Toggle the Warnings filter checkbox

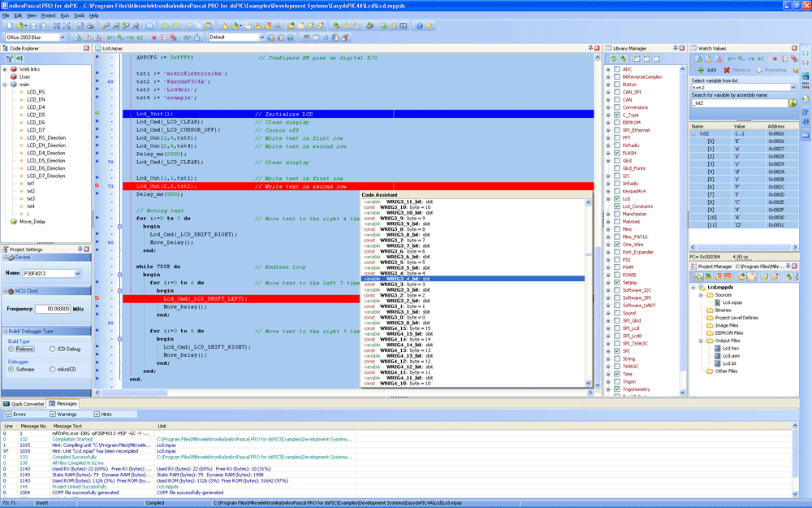[x=53, y=415]
